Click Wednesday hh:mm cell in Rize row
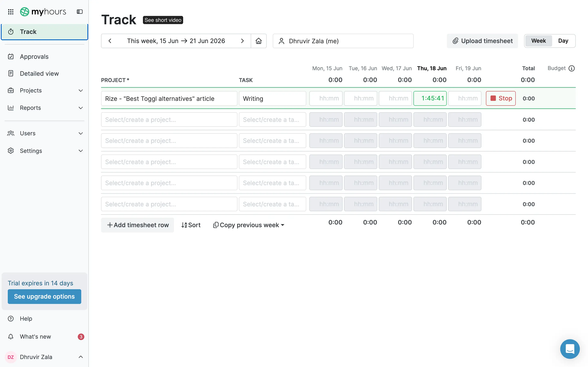Viewport: 588px width, 367px height. tap(395, 98)
